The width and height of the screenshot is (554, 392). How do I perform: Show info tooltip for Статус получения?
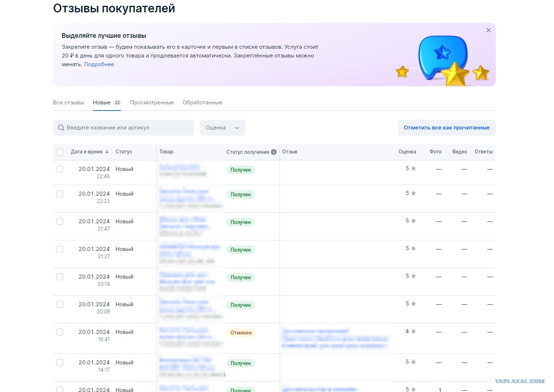pos(274,152)
